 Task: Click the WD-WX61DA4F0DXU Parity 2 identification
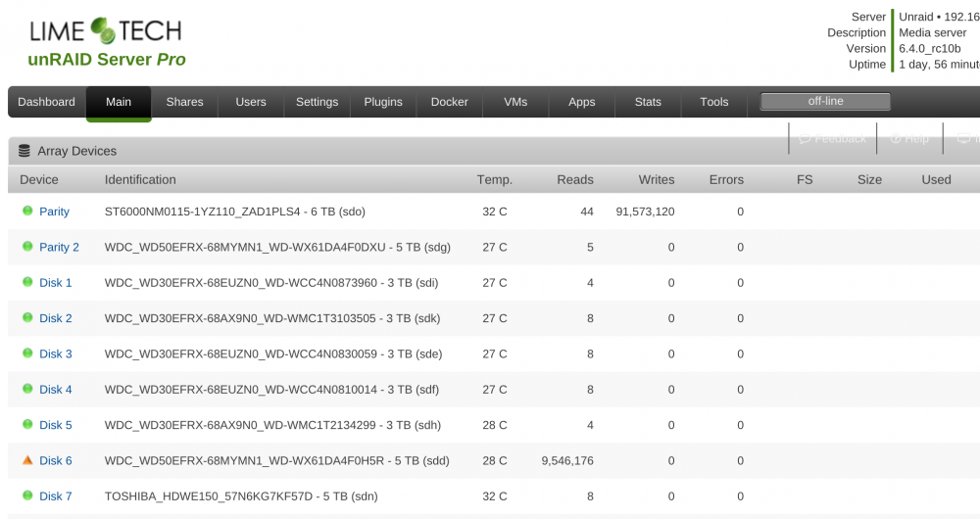[x=277, y=247]
